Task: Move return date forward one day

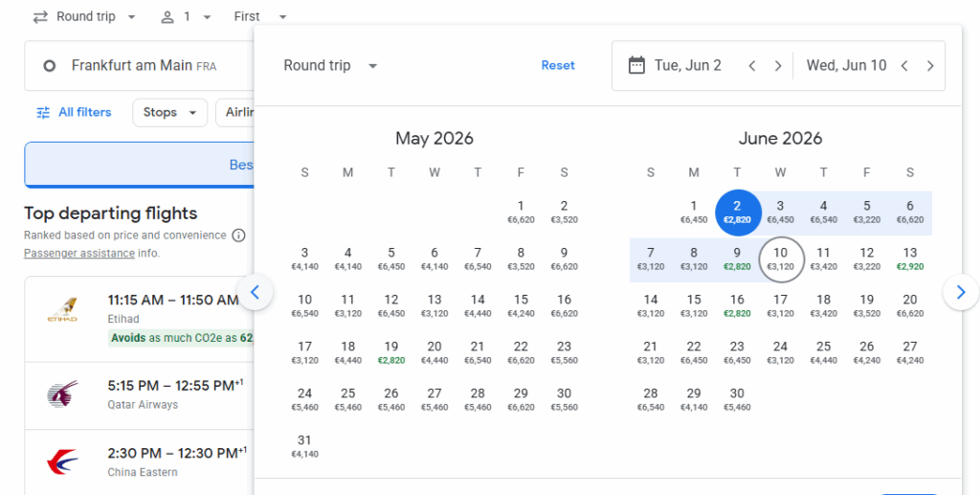Action: point(930,66)
